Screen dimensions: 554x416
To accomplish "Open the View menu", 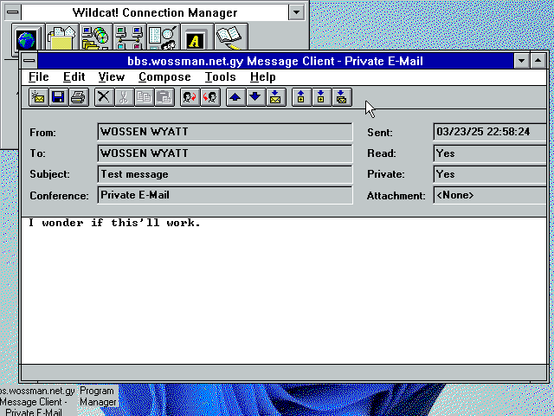I will [111, 77].
